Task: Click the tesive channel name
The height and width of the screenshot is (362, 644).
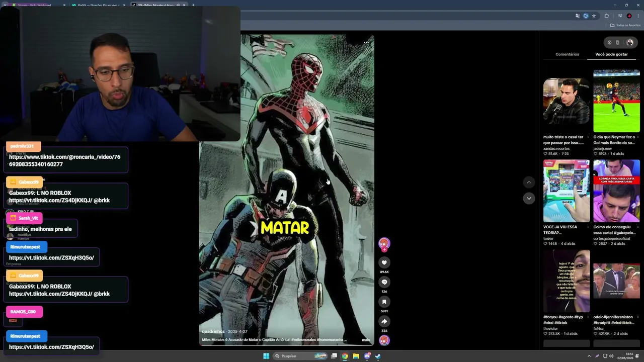Action: (548, 238)
